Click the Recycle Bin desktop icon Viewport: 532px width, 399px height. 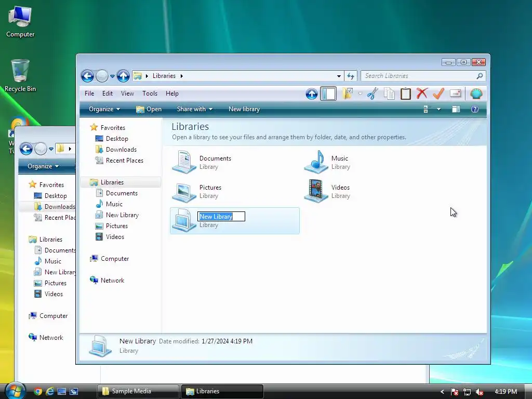point(20,76)
